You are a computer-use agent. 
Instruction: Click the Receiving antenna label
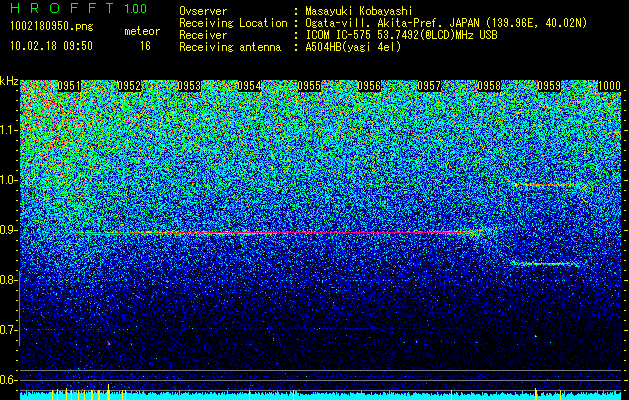pyautogui.click(x=230, y=47)
